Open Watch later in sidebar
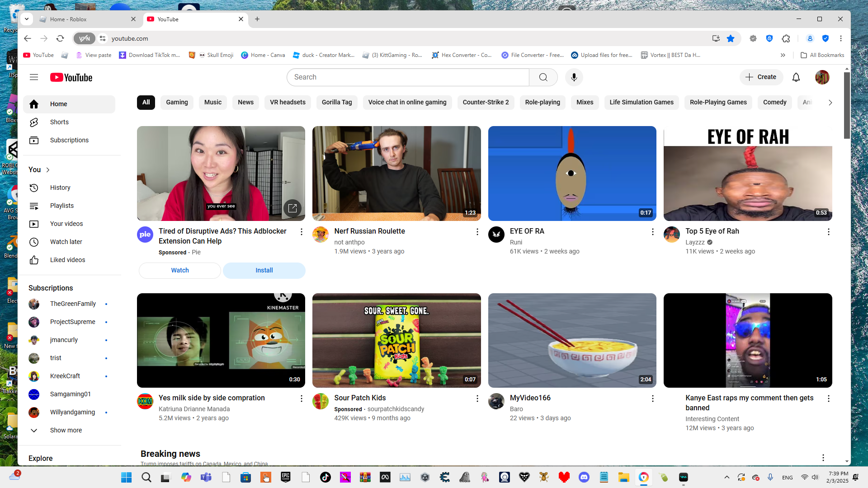This screenshot has width=868, height=488. pos(69,242)
